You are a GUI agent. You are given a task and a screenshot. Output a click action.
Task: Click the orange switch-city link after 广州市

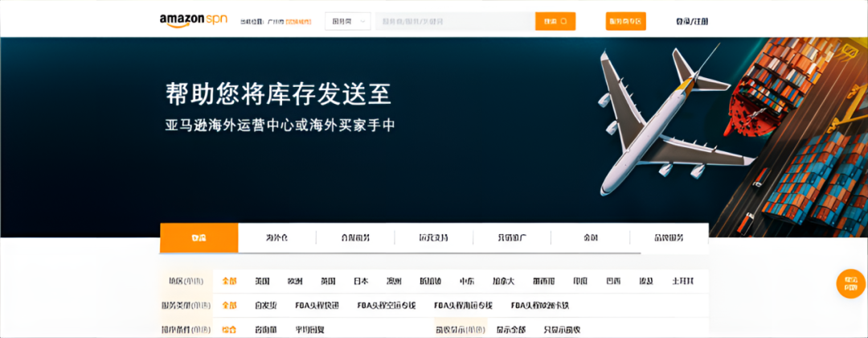(x=298, y=22)
